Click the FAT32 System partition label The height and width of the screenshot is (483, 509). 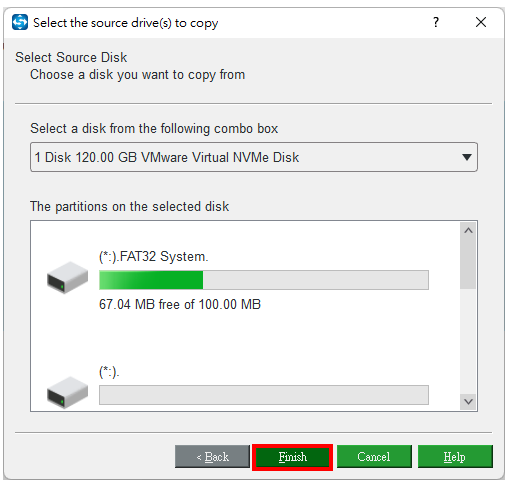[154, 257]
